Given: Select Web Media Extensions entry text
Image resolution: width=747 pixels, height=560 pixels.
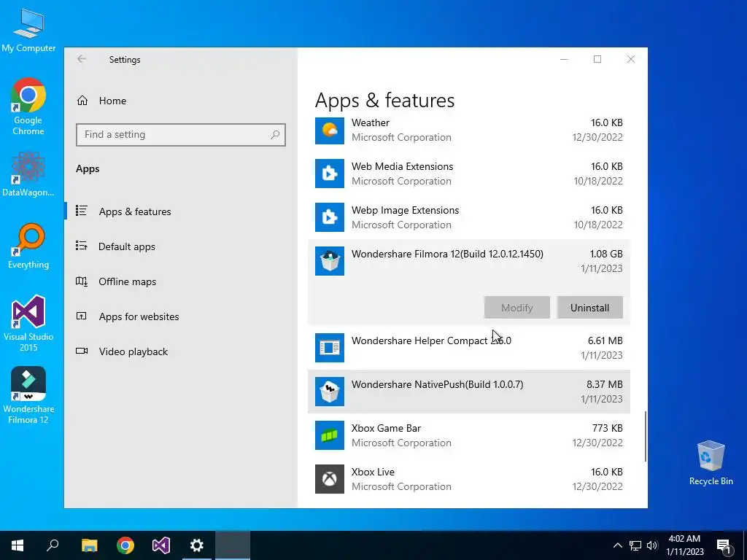Looking at the screenshot, I should click(x=402, y=166).
